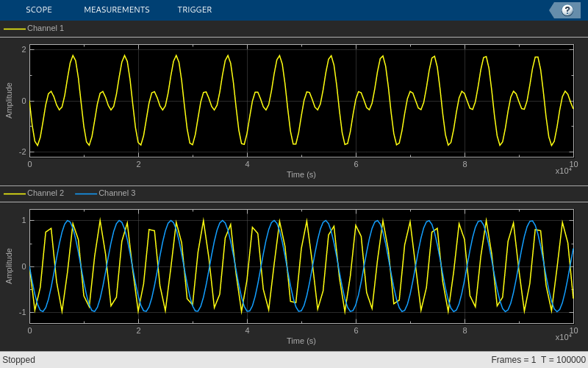Click the bottom plot's Time (s) label
The width and height of the screenshot is (588, 368).
301,341
